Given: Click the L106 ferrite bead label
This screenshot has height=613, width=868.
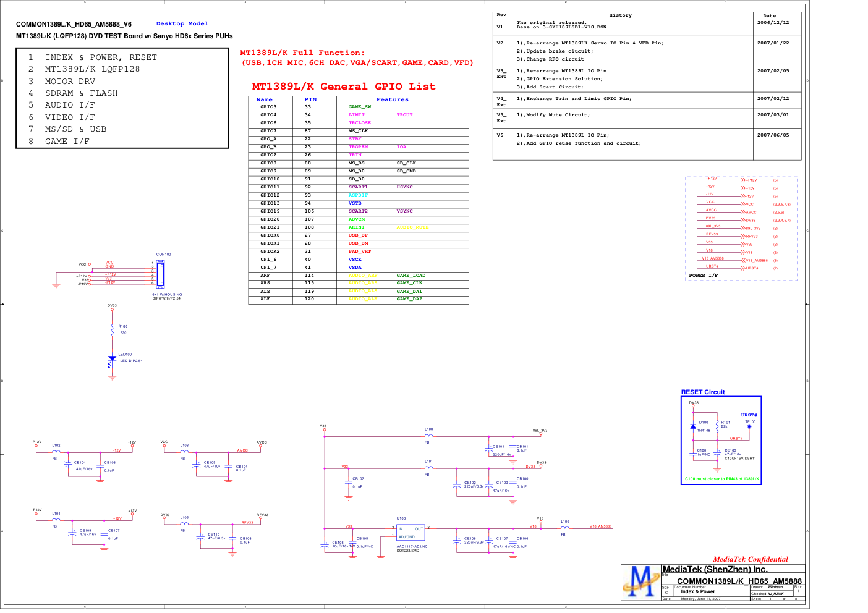Looking at the screenshot, I should 565,522.
